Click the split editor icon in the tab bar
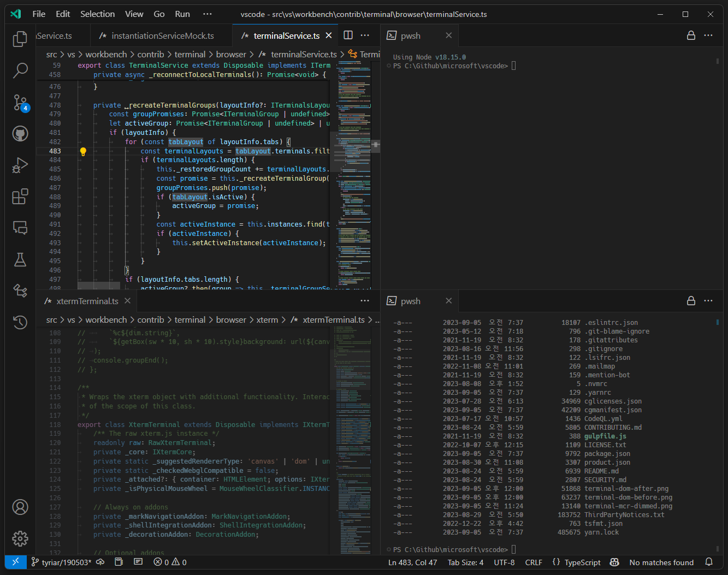 pyautogui.click(x=348, y=35)
